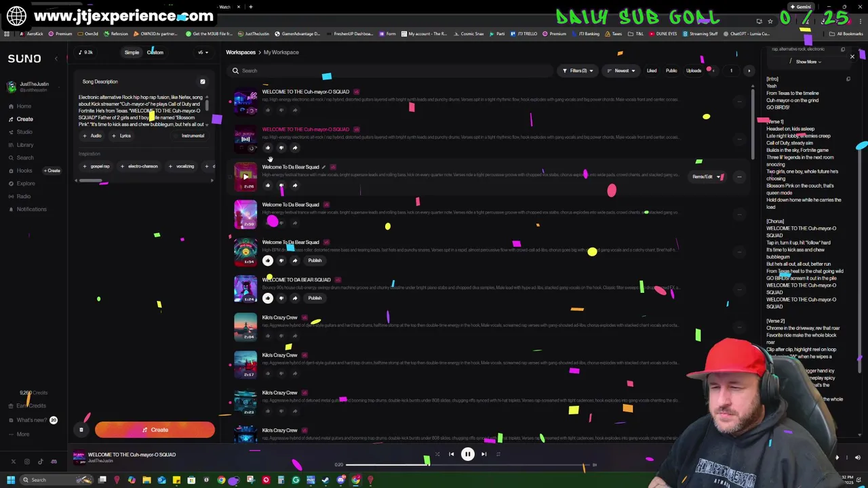Share the highlighted pink-titled Cuh-mayor-O SQUAD song

point(294,148)
